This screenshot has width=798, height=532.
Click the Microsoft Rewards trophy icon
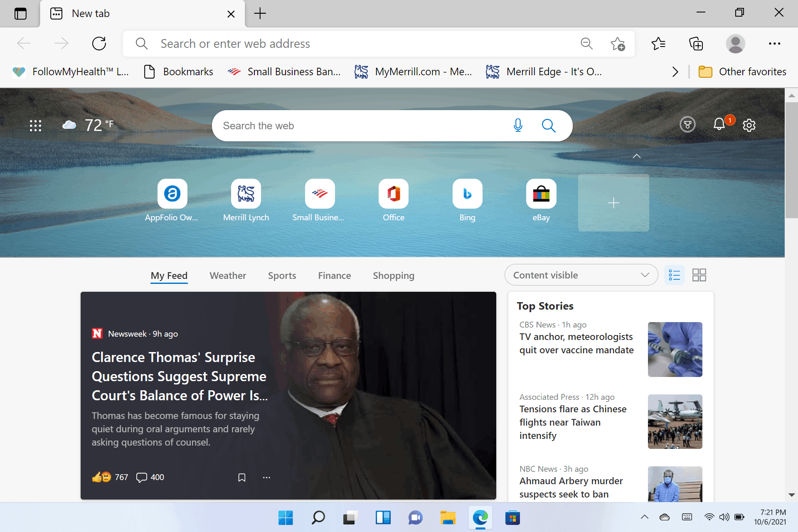tap(687, 124)
